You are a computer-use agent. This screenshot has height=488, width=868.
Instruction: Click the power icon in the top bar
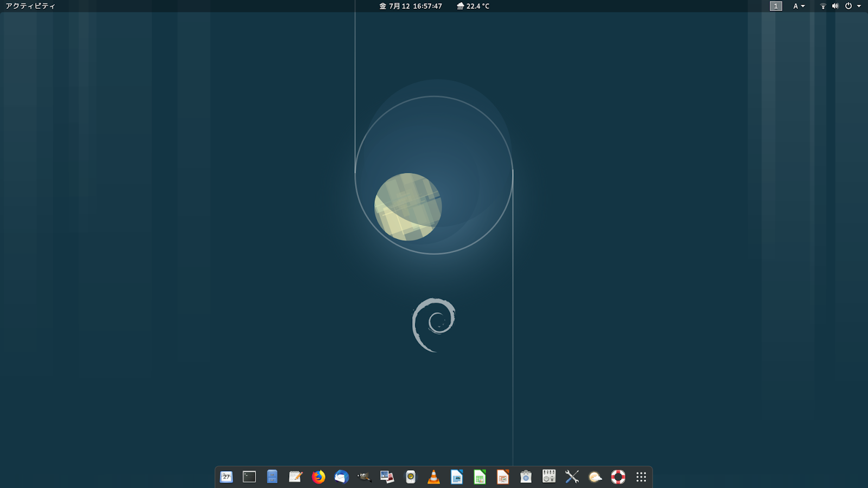(848, 6)
